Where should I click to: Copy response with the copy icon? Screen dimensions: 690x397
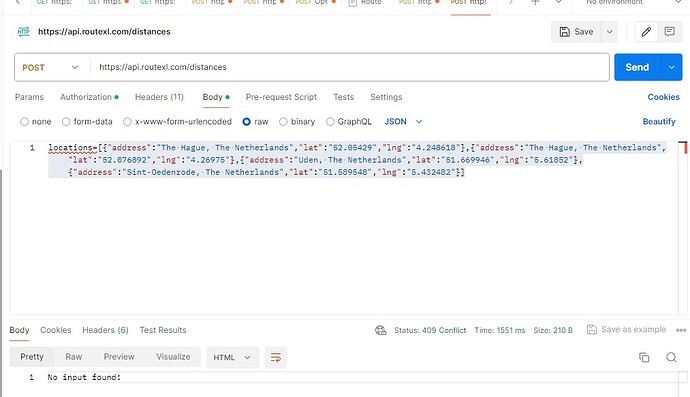(644, 357)
